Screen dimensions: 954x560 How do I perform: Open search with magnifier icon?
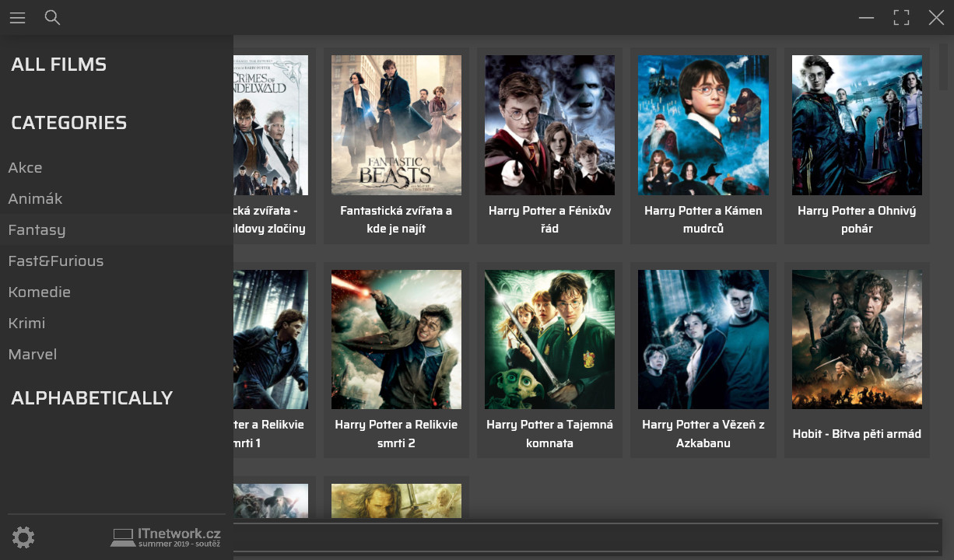[x=52, y=18]
